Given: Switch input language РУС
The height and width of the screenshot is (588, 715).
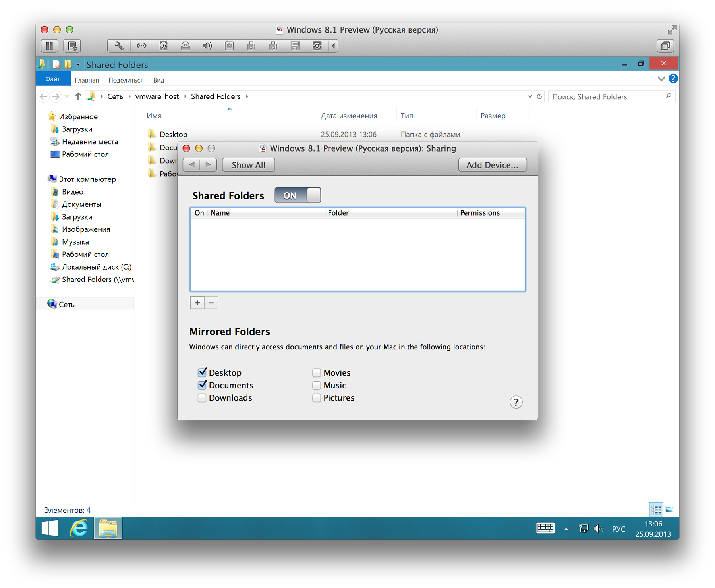Looking at the screenshot, I should pyautogui.click(x=618, y=529).
